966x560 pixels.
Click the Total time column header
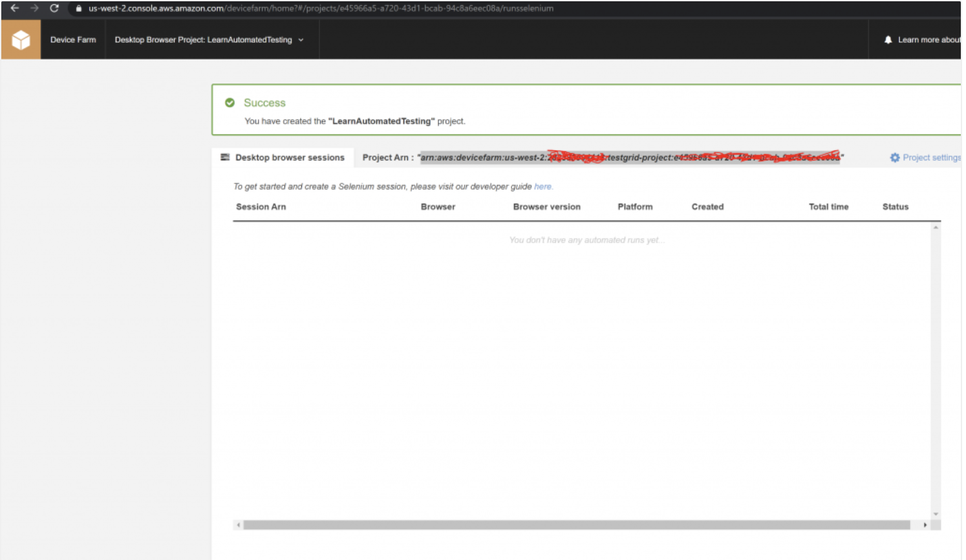(x=828, y=207)
